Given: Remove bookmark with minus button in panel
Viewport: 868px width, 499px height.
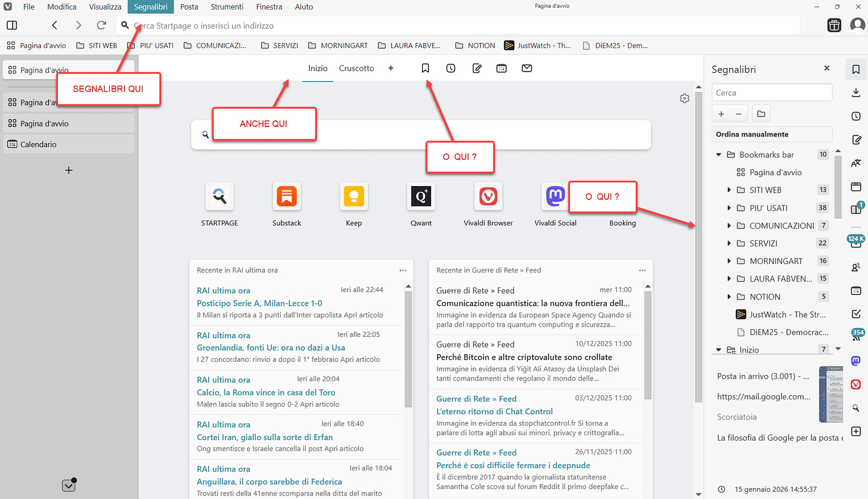Looking at the screenshot, I should pyautogui.click(x=738, y=113).
